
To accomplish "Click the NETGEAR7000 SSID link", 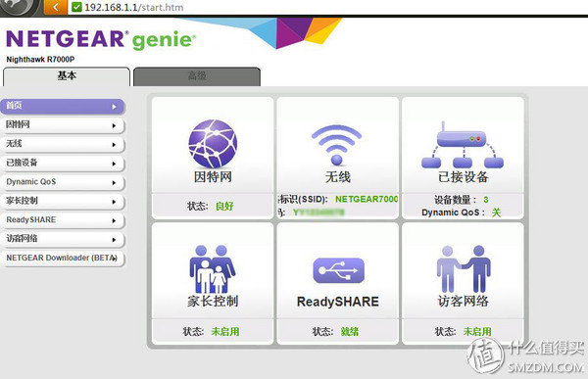I will [x=367, y=199].
